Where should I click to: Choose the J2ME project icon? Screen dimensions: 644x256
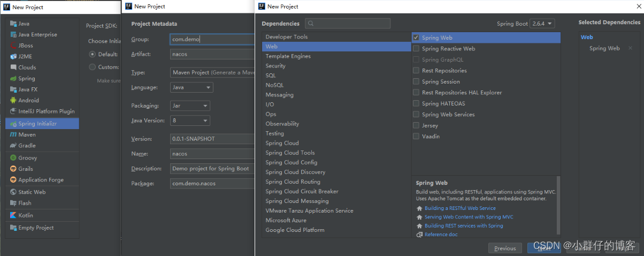(13, 56)
